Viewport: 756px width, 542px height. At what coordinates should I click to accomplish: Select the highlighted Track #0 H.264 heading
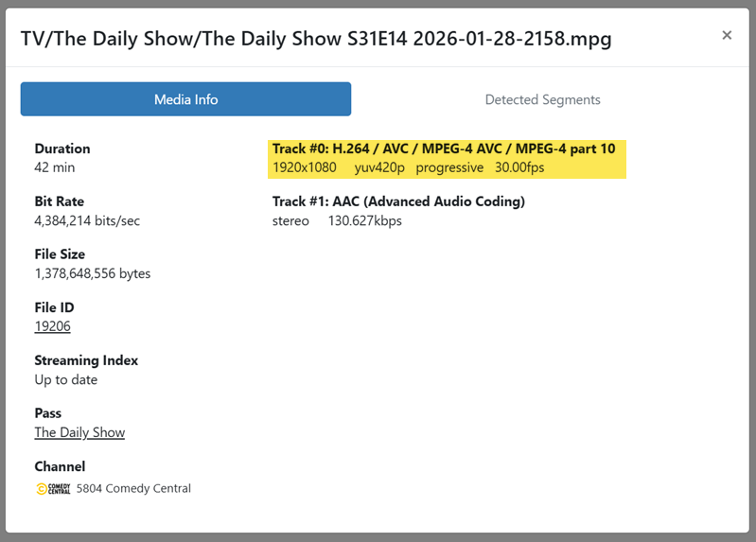pyautogui.click(x=443, y=149)
